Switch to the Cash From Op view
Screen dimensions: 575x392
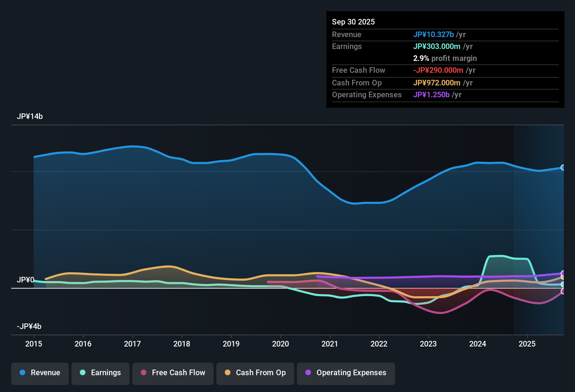(255, 373)
